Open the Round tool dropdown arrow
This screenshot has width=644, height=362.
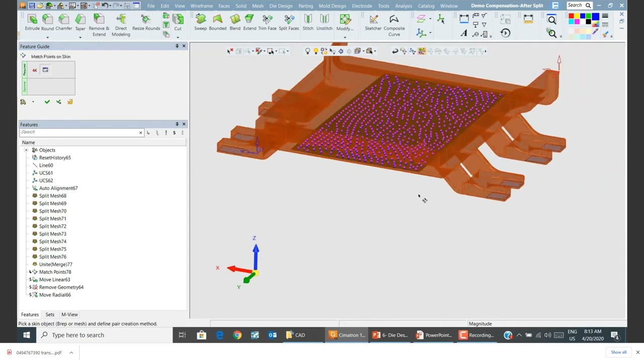coord(47,38)
